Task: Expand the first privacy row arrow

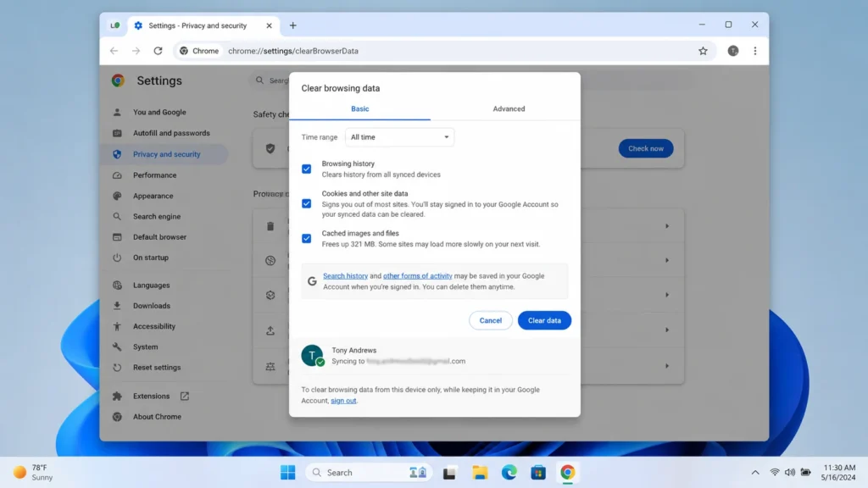Action: click(667, 225)
